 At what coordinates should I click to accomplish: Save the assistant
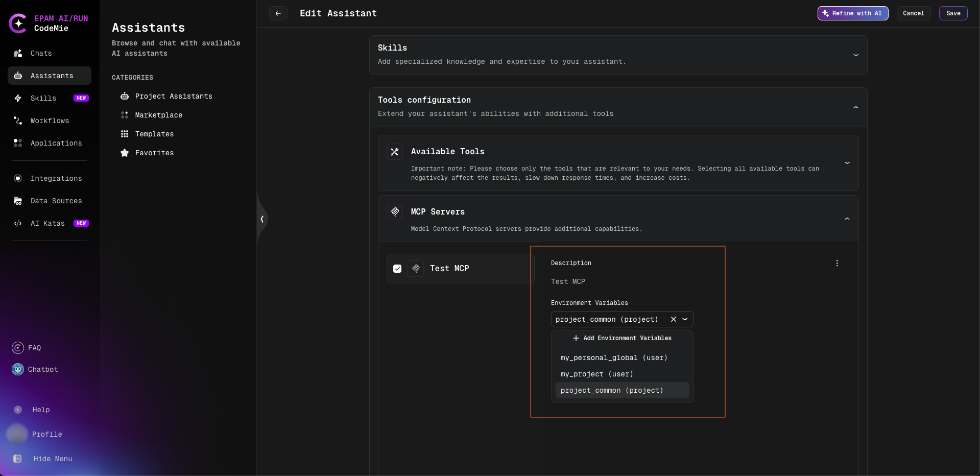click(x=953, y=13)
